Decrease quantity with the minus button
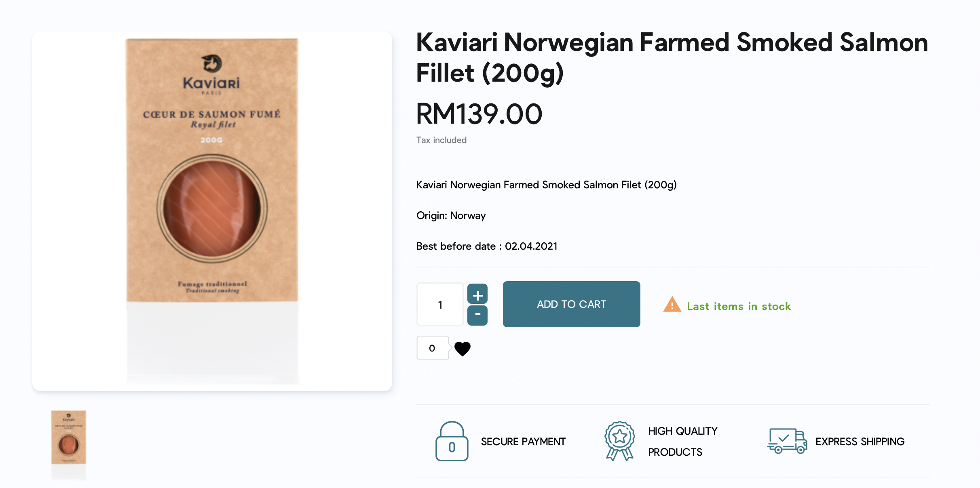This screenshot has width=980, height=488. pos(477,315)
